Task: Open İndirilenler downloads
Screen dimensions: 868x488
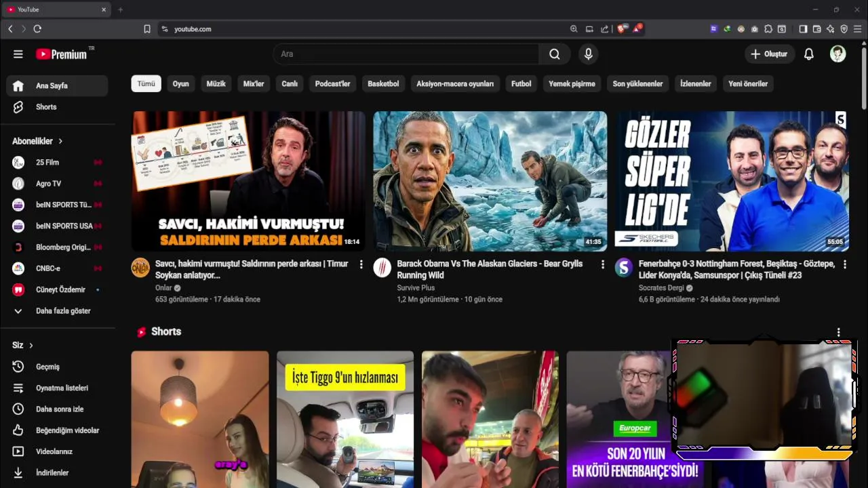Action: [57, 473]
